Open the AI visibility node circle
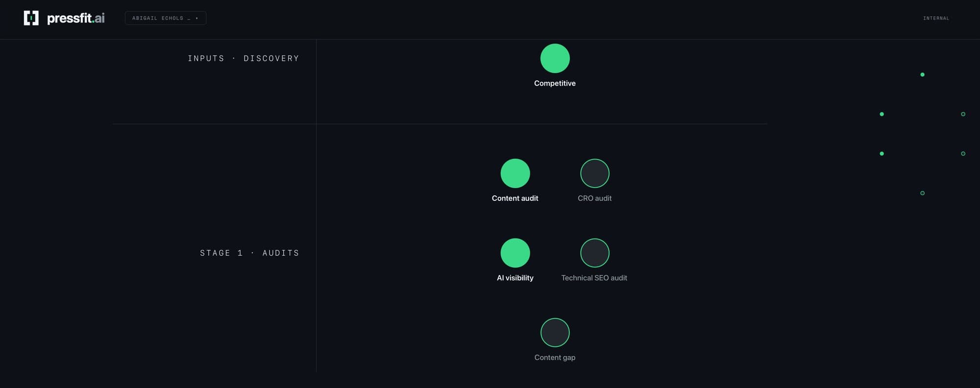980x388 pixels. 515,253
